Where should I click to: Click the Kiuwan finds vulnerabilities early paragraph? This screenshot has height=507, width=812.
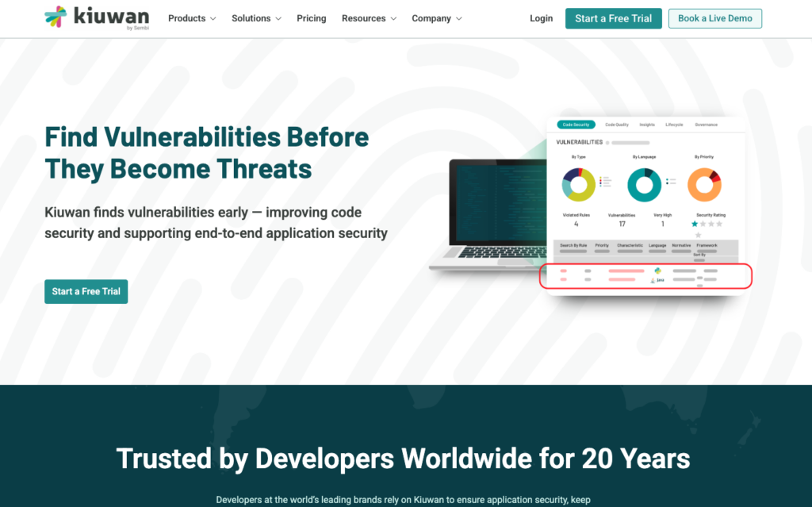tap(216, 223)
